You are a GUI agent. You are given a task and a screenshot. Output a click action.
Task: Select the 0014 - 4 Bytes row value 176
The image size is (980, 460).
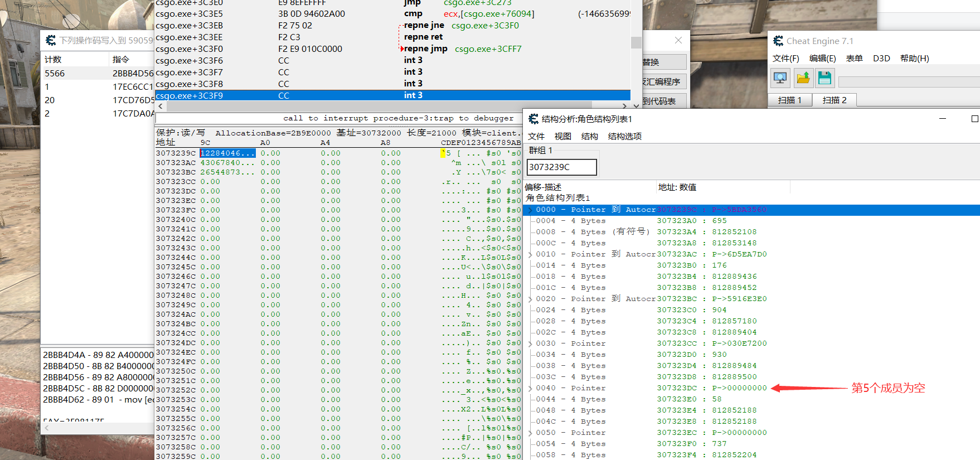(x=753, y=265)
